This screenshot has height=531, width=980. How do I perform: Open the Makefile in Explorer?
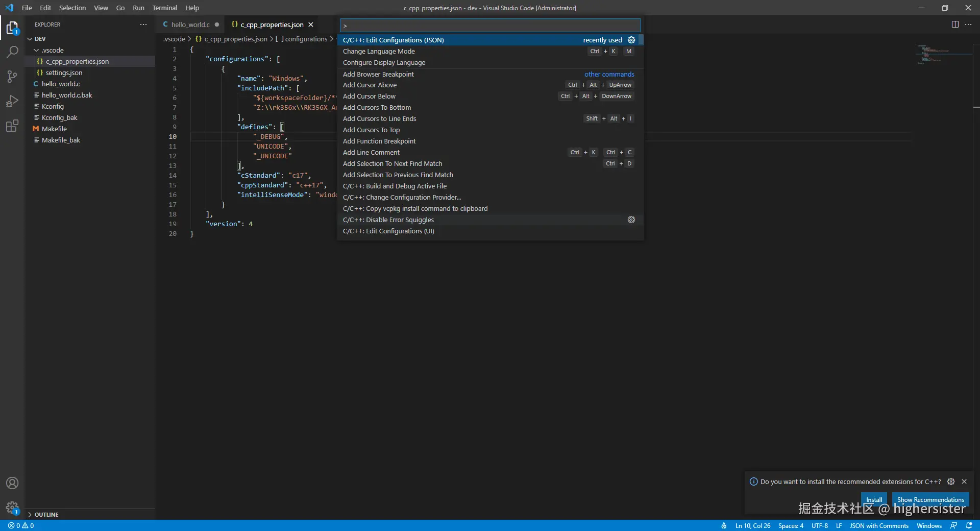(90, 129)
